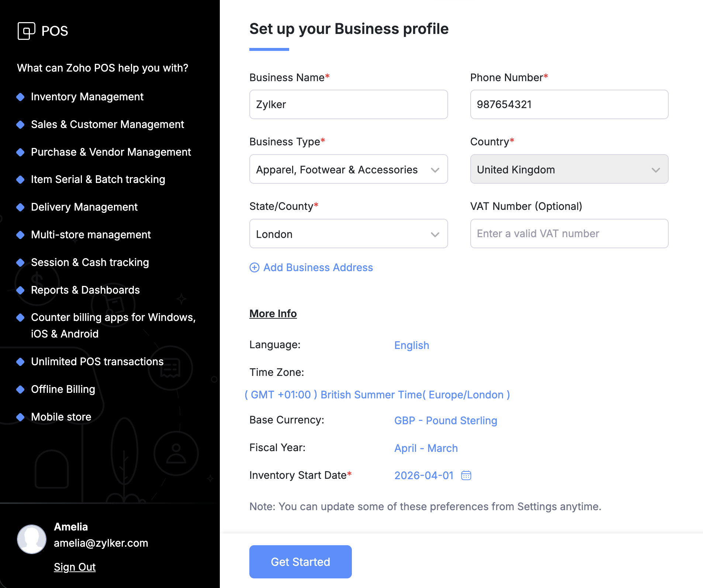Change the British Summer Time zone value
The image size is (703, 588).
click(x=377, y=395)
